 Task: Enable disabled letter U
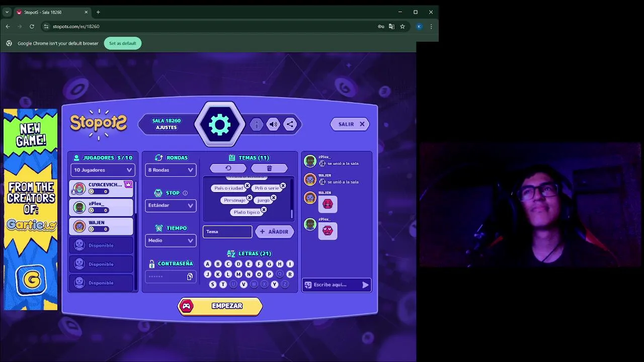[x=233, y=284]
